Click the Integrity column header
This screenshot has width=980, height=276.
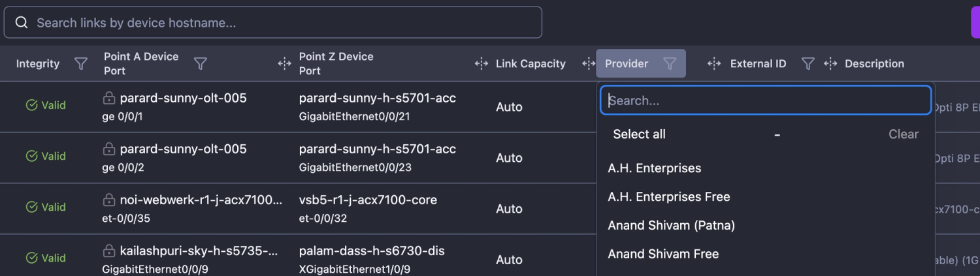click(38, 64)
